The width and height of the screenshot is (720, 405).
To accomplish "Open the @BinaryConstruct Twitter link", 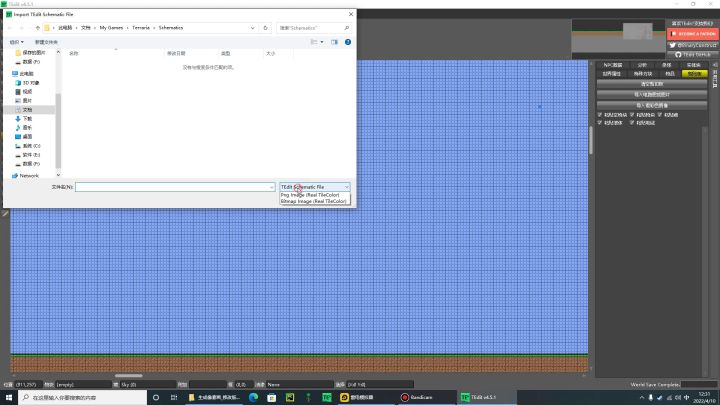I will (692, 45).
